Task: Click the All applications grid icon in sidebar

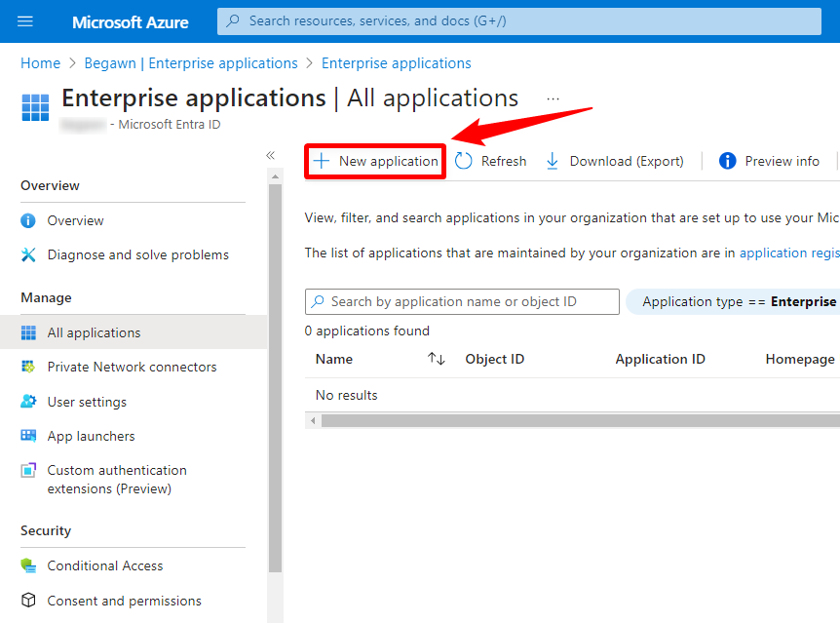Action: click(28, 332)
